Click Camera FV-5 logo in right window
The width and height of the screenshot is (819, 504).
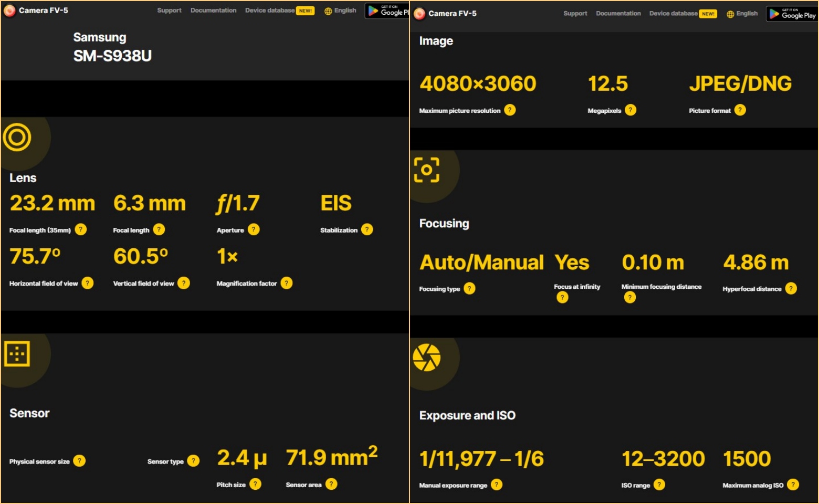pyautogui.click(x=419, y=14)
